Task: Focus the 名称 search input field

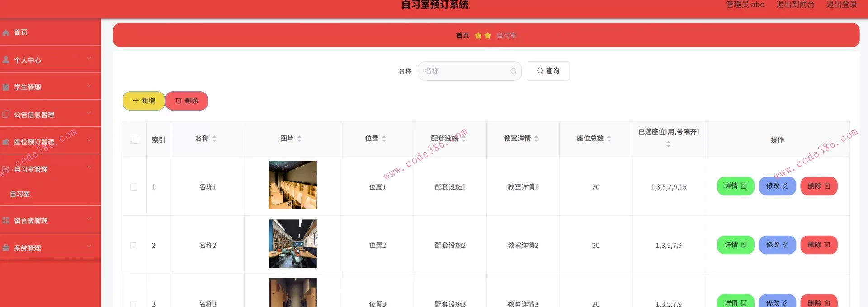Action: [470, 71]
